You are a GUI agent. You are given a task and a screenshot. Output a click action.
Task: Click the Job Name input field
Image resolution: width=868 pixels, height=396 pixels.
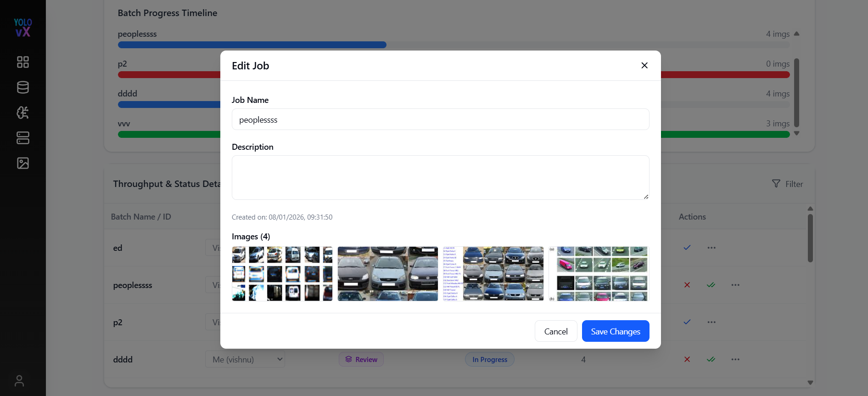pyautogui.click(x=441, y=119)
